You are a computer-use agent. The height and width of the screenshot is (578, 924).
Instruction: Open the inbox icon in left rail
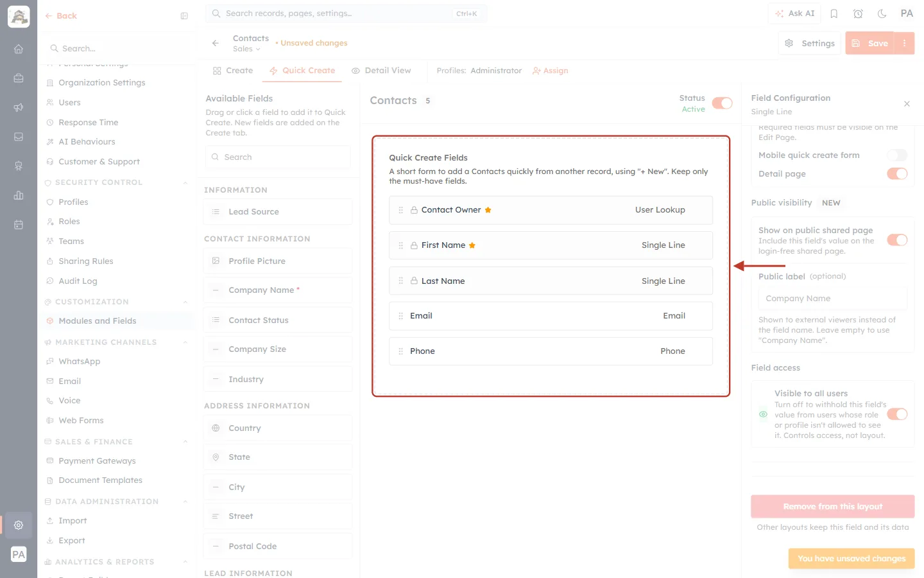[19, 137]
